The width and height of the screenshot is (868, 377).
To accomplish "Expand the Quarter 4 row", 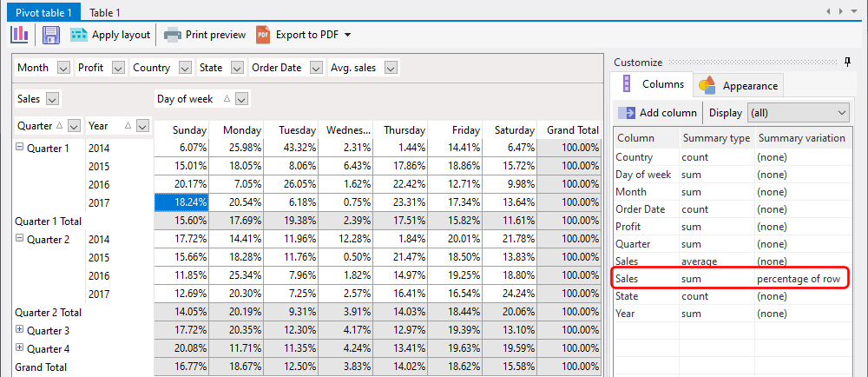I will coord(19,348).
